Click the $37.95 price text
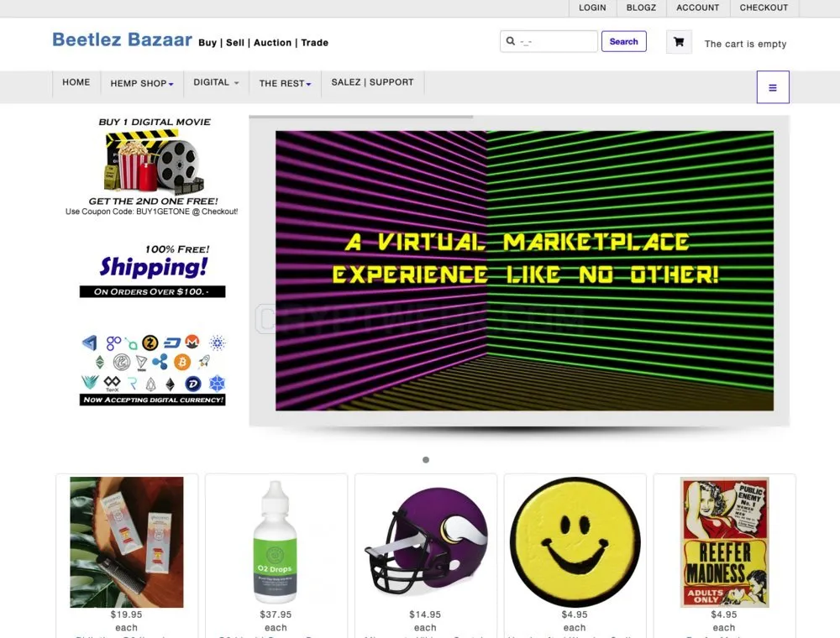 [x=276, y=614]
